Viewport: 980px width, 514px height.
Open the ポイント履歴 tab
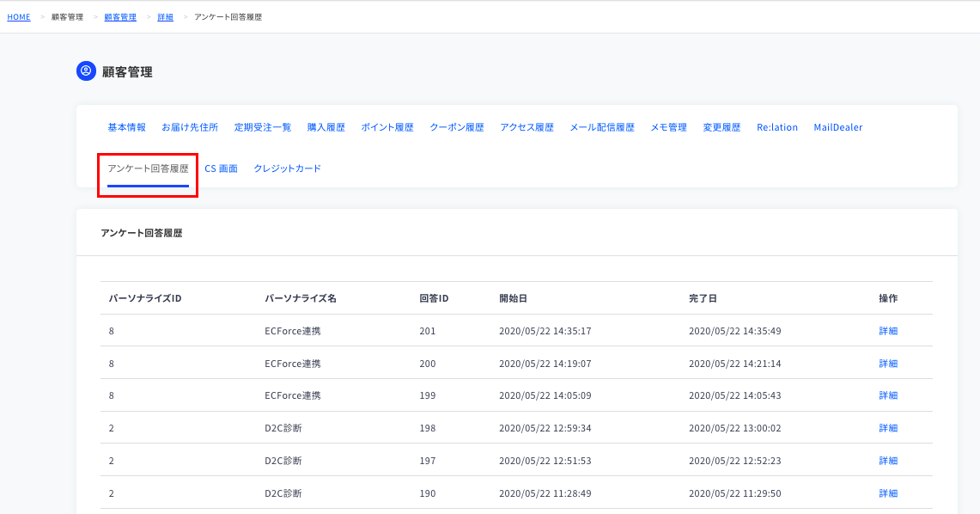[x=387, y=127]
